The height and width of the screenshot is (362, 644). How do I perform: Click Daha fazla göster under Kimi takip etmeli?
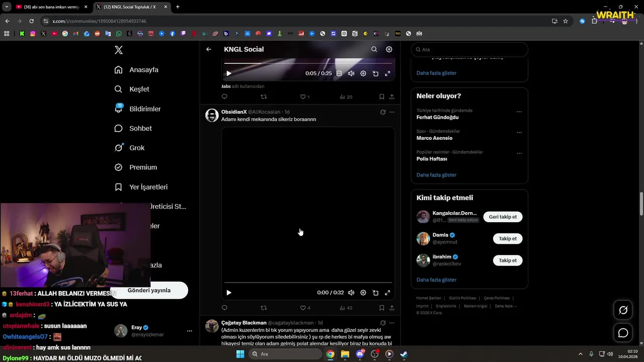tap(436, 280)
